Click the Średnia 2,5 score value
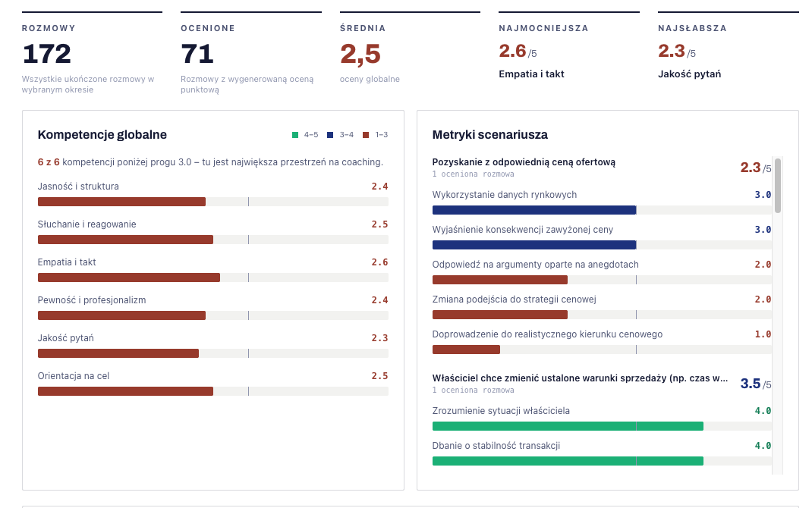This screenshot has width=812, height=508. 360,55
